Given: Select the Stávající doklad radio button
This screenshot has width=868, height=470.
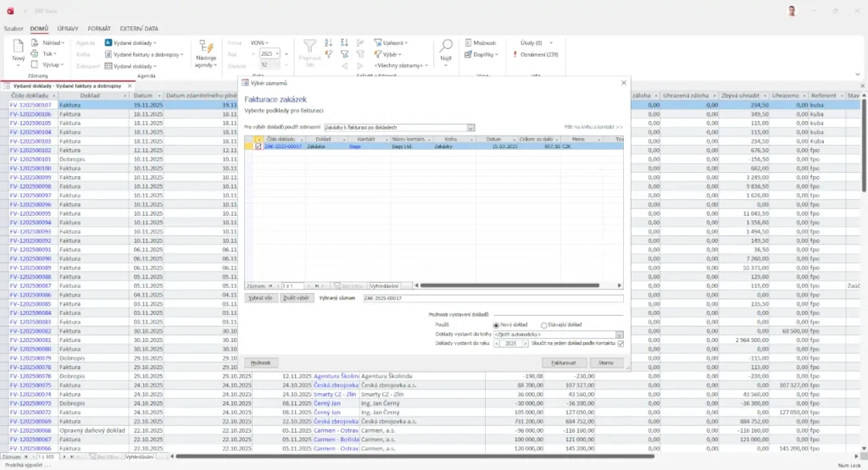Looking at the screenshot, I should (544, 324).
